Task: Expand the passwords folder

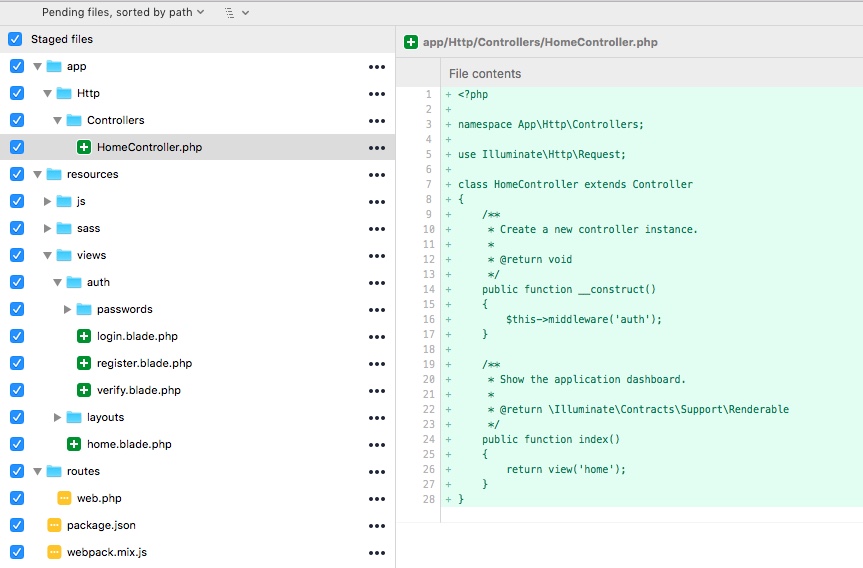Action: click(x=68, y=309)
